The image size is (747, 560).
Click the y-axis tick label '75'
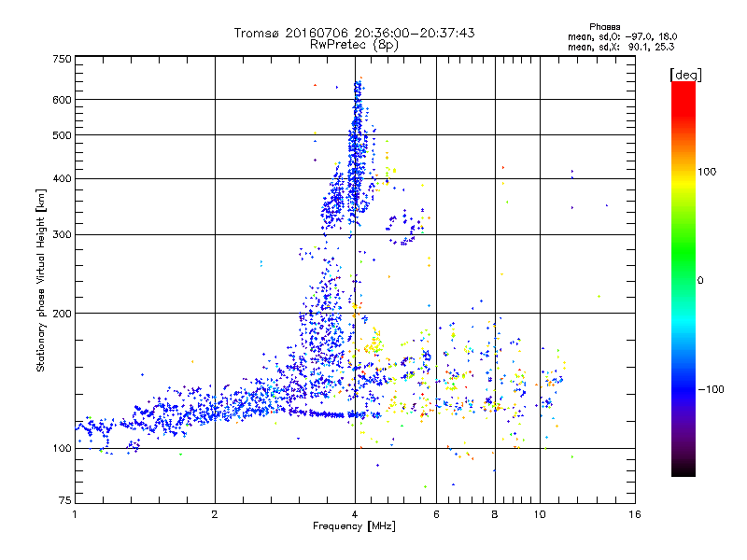65,500
